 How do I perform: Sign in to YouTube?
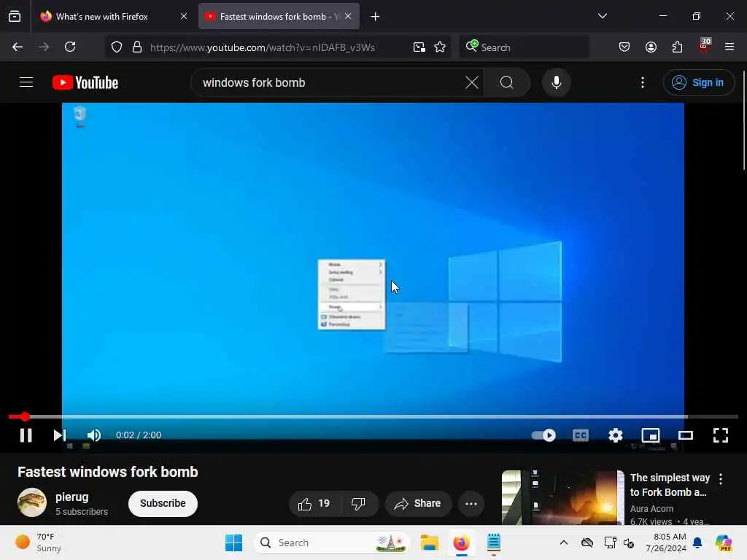pos(698,83)
